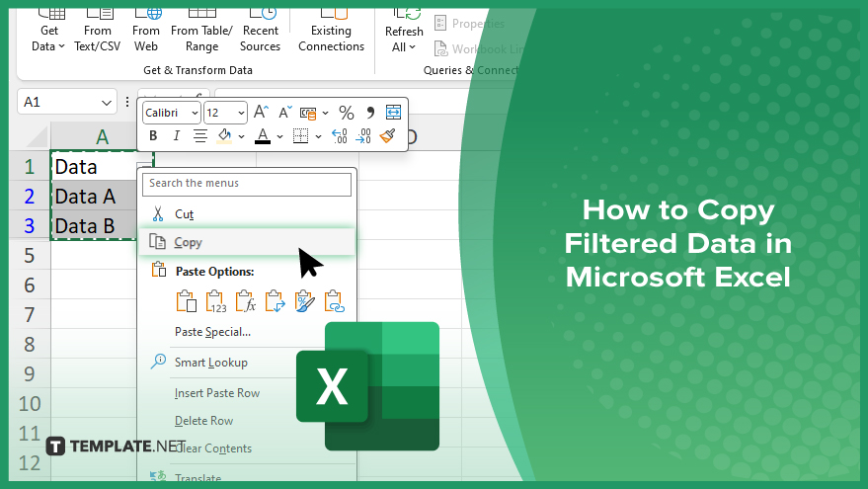Expand the Name Box dropdown
The height and width of the screenshot is (489, 868).
pos(107,103)
